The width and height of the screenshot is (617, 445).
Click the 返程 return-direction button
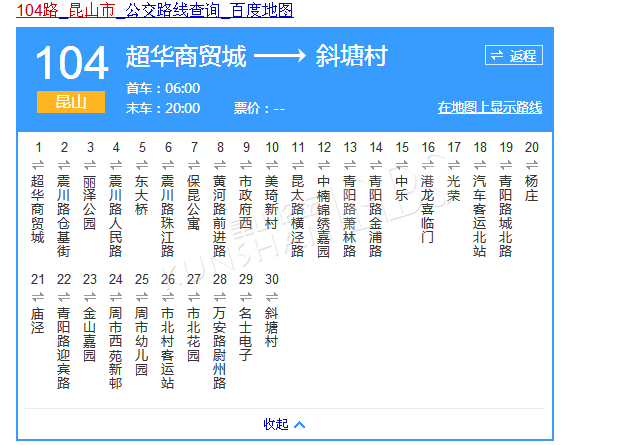pyautogui.click(x=514, y=55)
